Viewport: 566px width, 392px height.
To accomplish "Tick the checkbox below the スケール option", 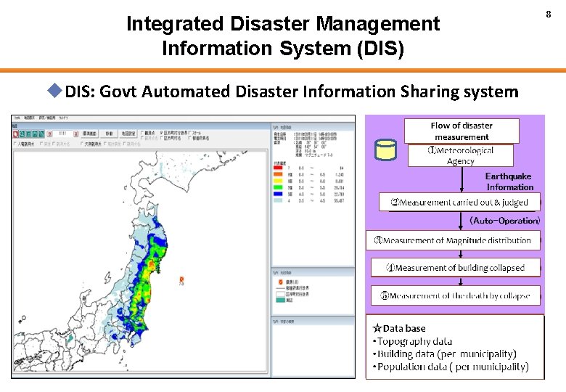I will coord(190,138).
